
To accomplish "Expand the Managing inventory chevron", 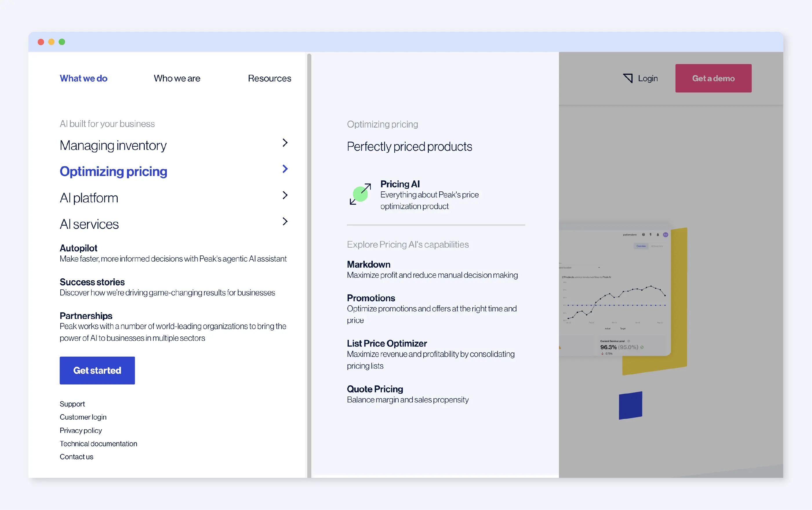I will [285, 142].
